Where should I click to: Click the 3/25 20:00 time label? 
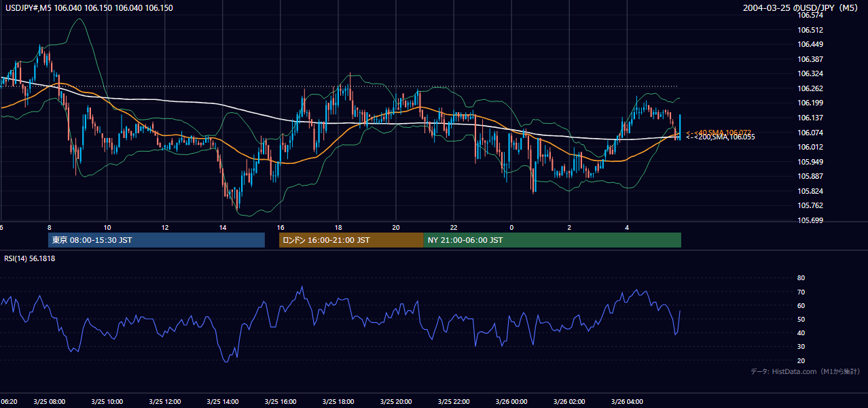point(396,402)
